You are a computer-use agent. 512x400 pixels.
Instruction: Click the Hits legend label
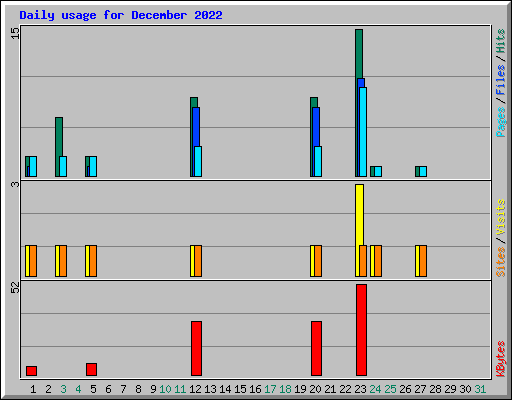coord(500,41)
